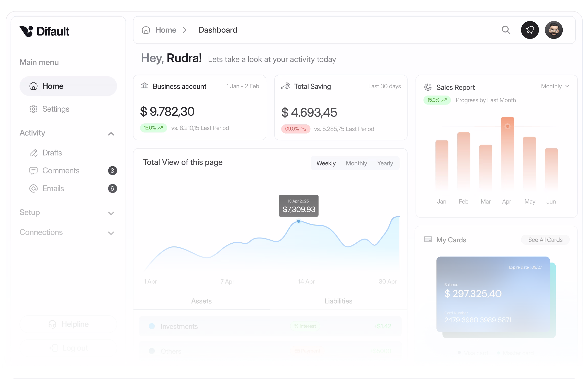588x379 pixels.
Task: Expand the Connections section
Action: pyautogui.click(x=111, y=233)
